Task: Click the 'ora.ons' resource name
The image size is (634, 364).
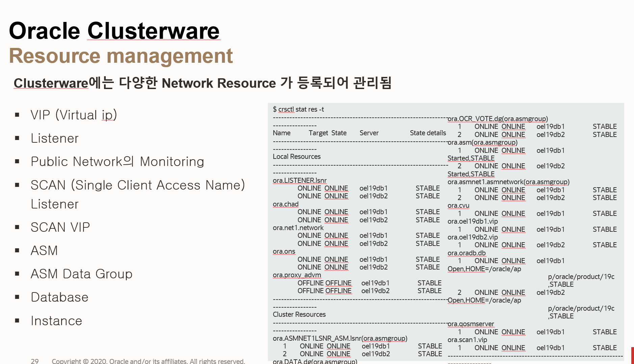Action: 284,251
